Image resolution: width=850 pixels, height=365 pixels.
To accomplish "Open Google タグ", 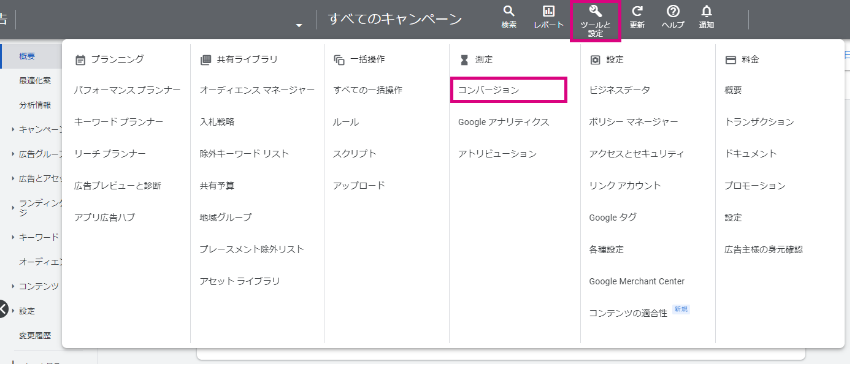I will (x=613, y=217).
